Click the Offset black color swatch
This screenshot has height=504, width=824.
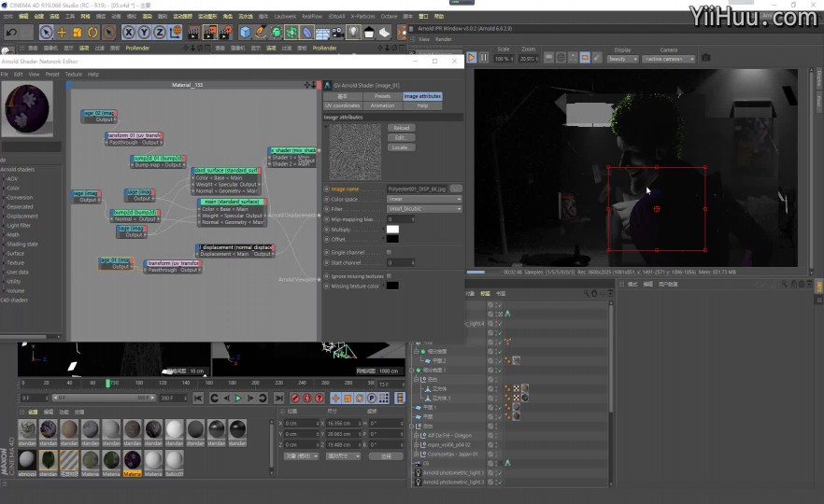click(392, 239)
